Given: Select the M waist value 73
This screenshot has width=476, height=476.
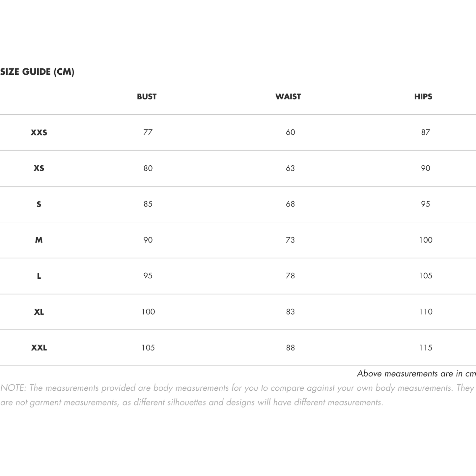Looking at the screenshot, I should [x=290, y=240].
